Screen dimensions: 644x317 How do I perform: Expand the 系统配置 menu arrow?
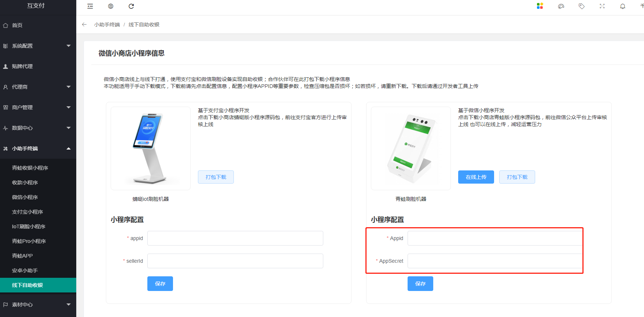click(69, 46)
